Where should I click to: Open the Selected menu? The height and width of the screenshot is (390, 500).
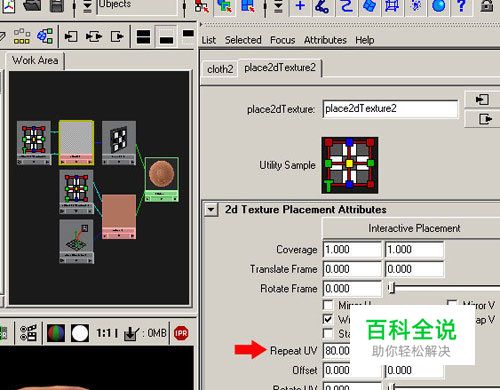[x=243, y=40]
